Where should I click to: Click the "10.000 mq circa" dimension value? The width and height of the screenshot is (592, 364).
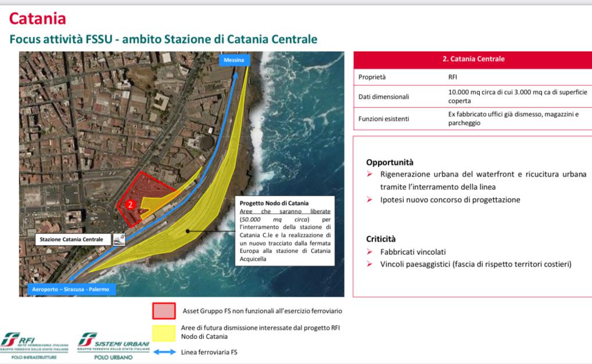click(x=518, y=96)
